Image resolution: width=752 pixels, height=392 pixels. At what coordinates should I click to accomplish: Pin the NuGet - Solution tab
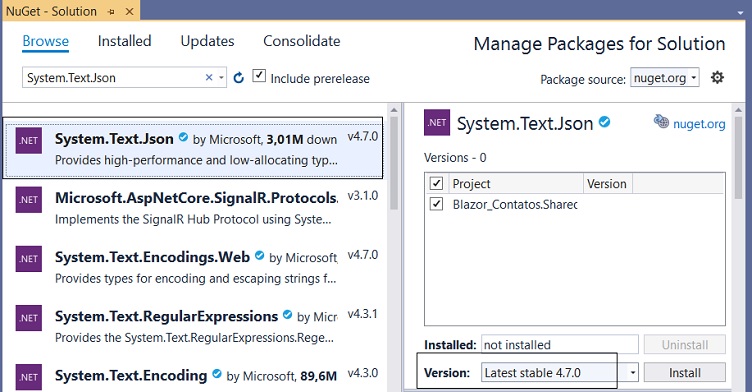point(111,12)
